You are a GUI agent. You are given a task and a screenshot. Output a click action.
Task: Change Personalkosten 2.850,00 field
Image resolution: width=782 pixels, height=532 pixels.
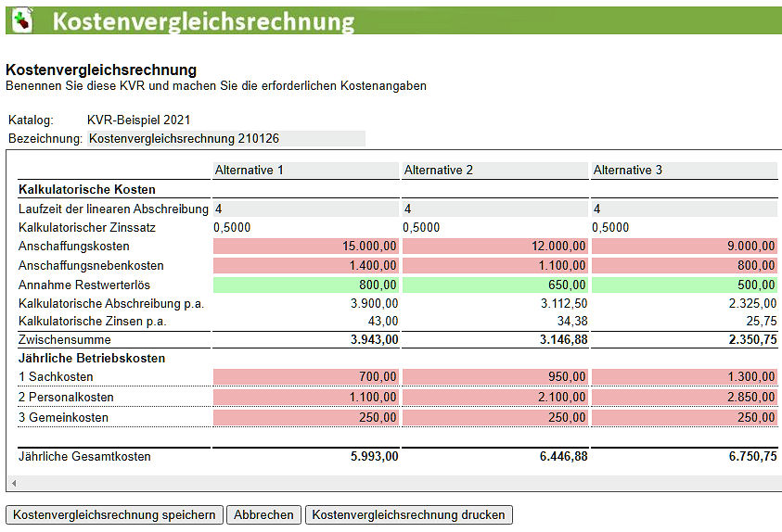tap(685, 398)
